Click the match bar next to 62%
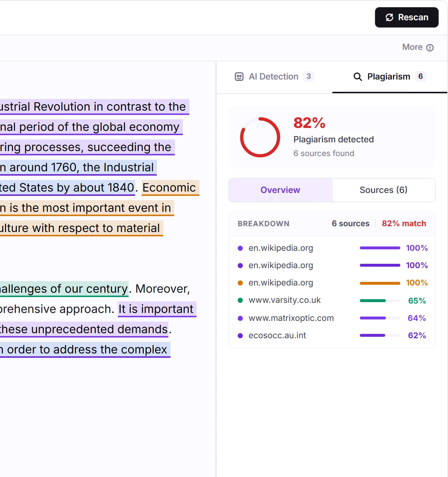The height and width of the screenshot is (477, 448). click(380, 335)
